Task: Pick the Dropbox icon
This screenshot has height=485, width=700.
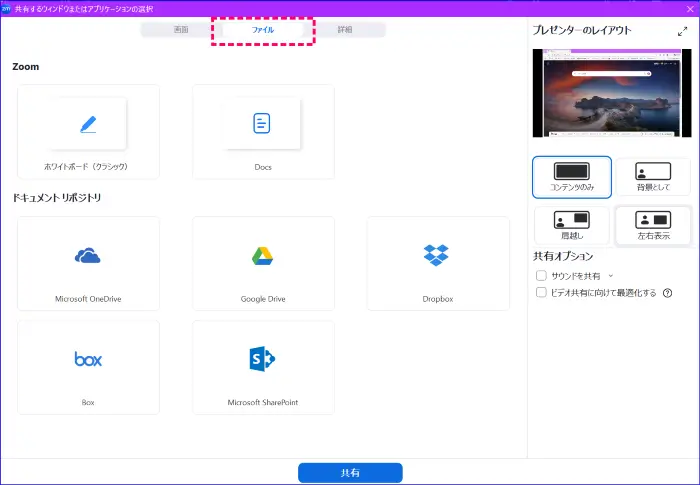Action: [x=437, y=256]
